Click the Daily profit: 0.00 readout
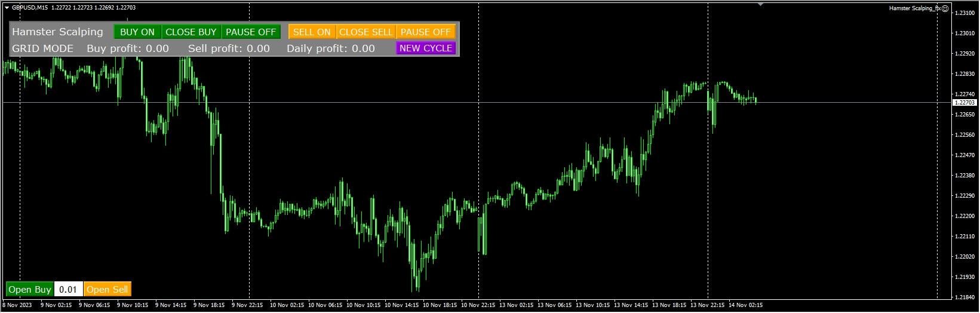Image resolution: width=980 pixels, height=313 pixels. (331, 48)
